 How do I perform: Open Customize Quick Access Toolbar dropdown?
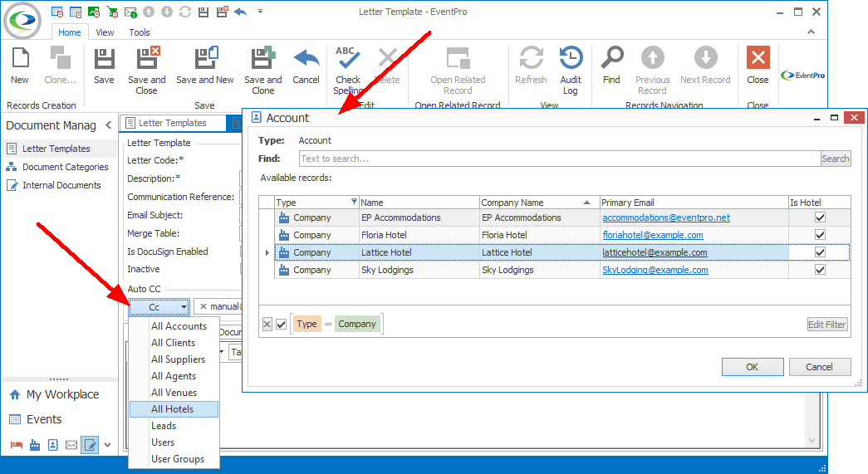pos(260,11)
